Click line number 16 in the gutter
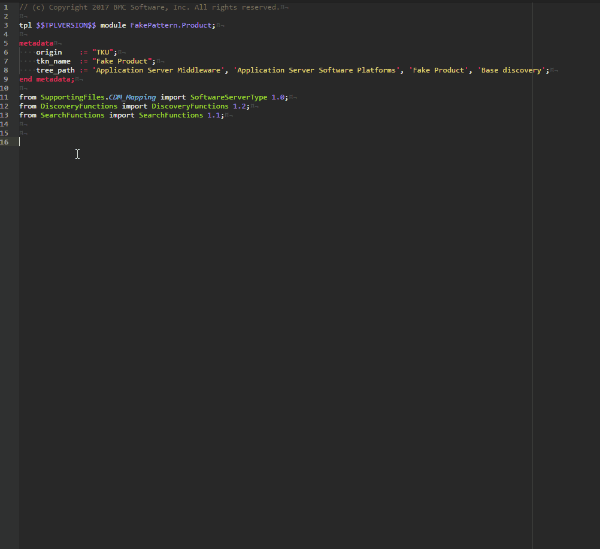This screenshot has width=600, height=549. (x=4, y=142)
